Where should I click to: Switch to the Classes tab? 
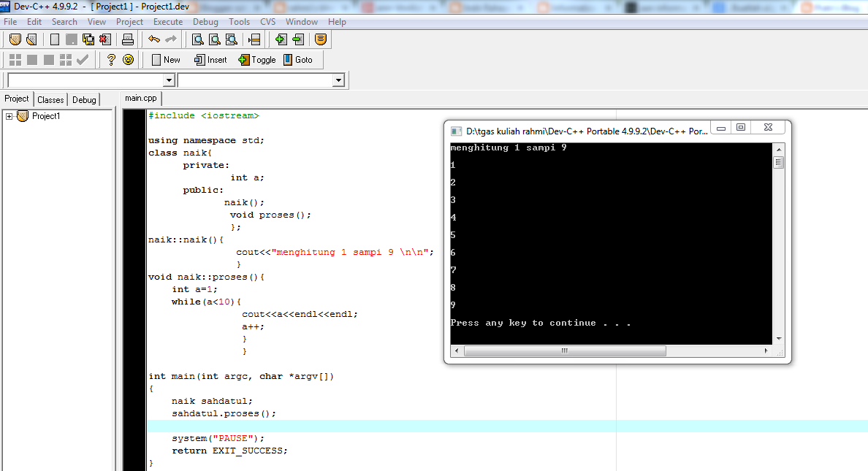(50, 99)
